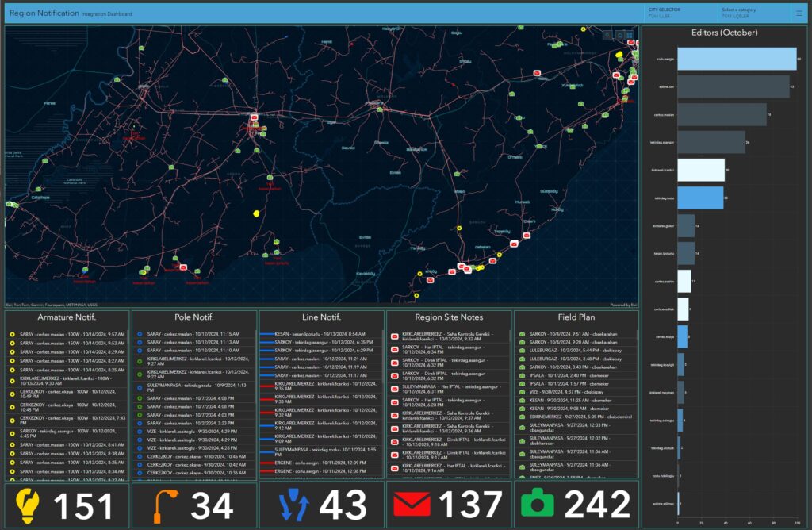The width and height of the screenshot is (812, 530).
Task: Click the blue line arrows indicator icon
Action: point(293,505)
